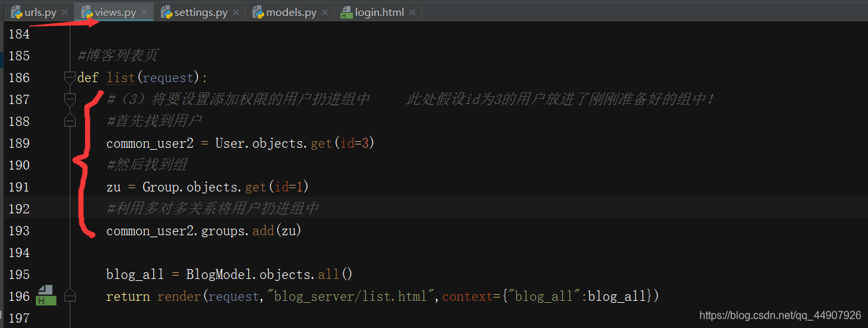Image resolution: width=868 pixels, height=328 pixels.
Task: Click the 'render' call on line 196
Action: pyautogui.click(x=179, y=296)
